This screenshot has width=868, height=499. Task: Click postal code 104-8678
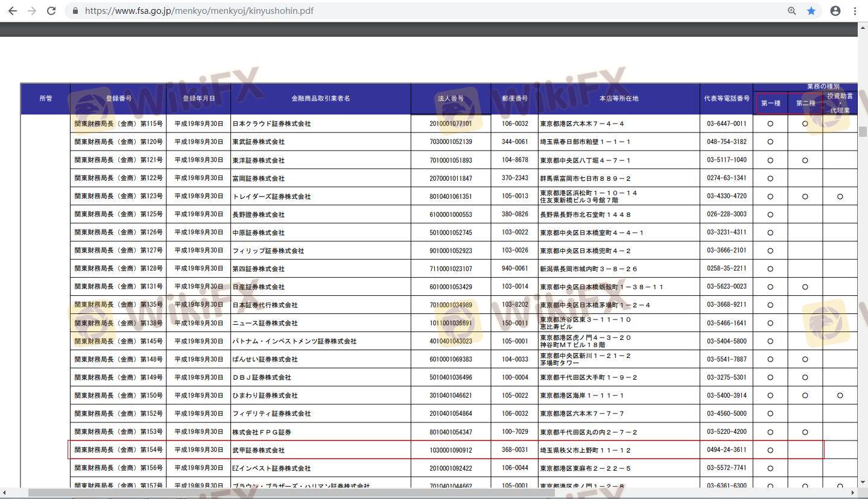point(515,160)
